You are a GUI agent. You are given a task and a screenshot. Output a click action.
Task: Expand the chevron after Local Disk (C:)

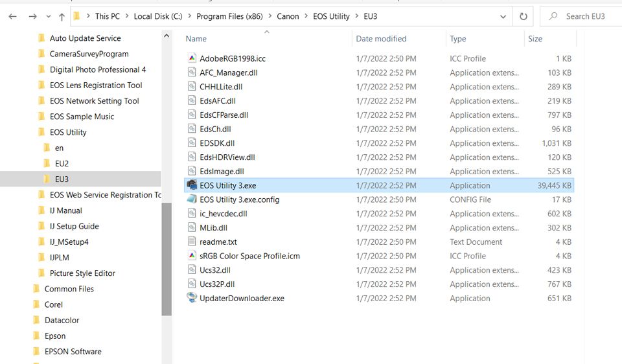pos(189,16)
